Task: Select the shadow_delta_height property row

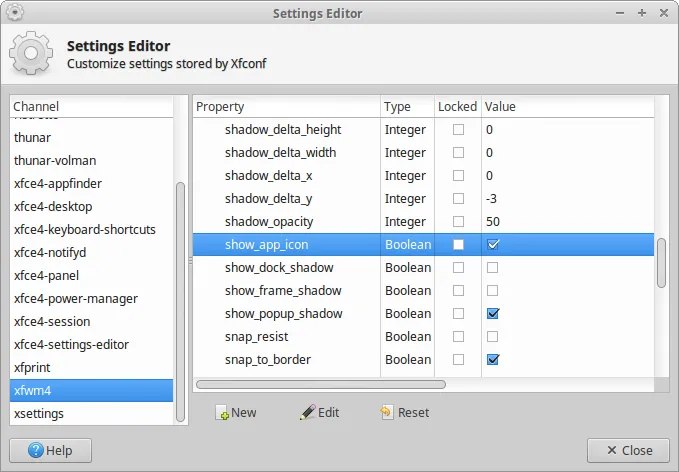Action: (x=424, y=129)
